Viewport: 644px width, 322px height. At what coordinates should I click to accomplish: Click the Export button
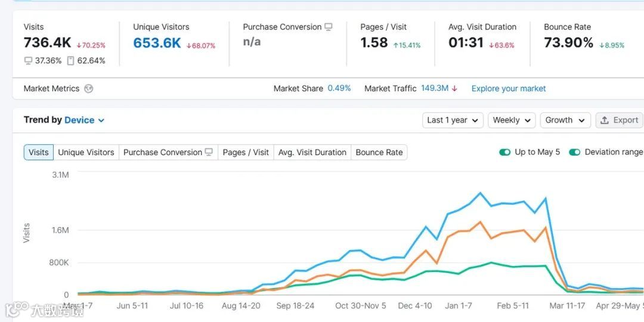(620, 120)
